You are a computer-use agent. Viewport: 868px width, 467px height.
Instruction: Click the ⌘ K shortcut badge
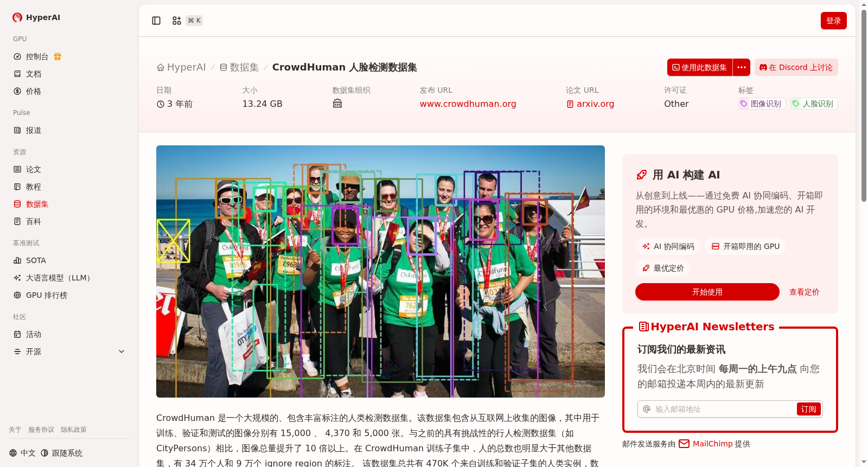pyautogui.click(x=194, y=21)
